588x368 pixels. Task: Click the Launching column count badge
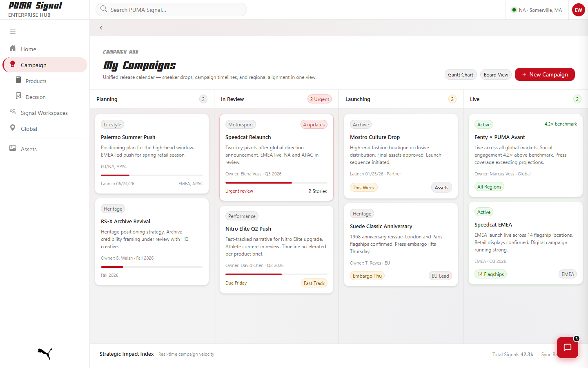[x=452, y=99]
